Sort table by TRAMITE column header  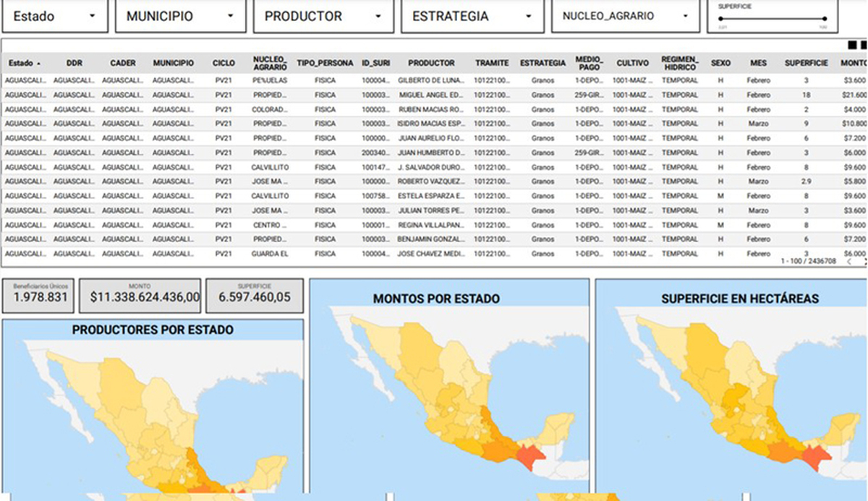(492, 64)
